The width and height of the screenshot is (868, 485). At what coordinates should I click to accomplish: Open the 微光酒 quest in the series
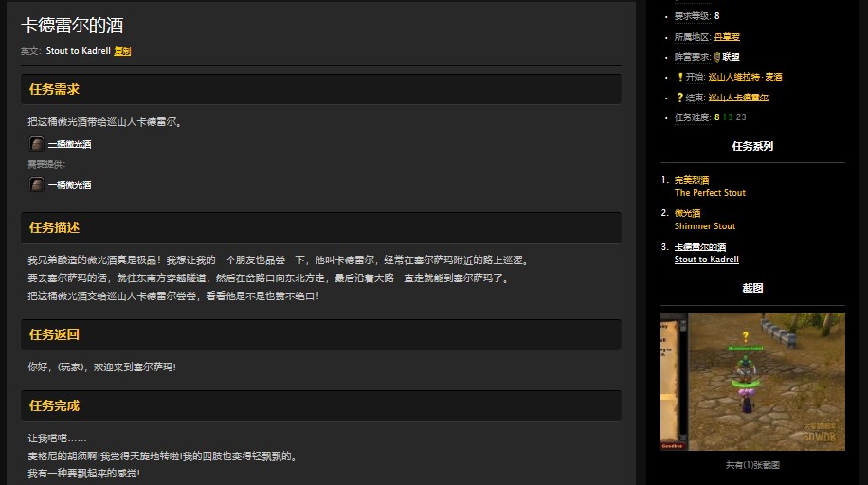(688, 213)
